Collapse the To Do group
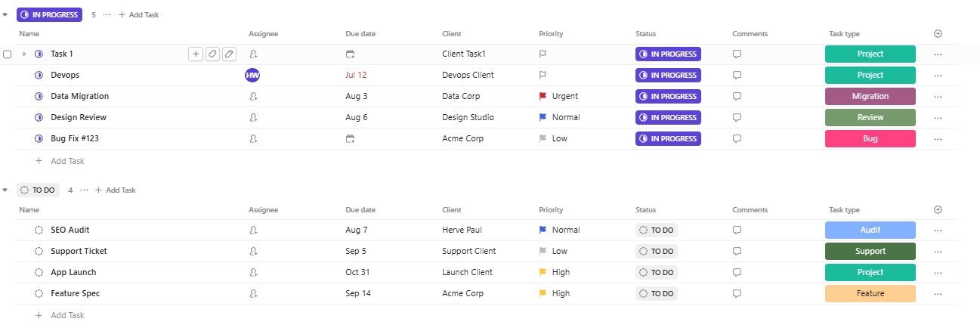Screen dimensions: 980x331 5,190
